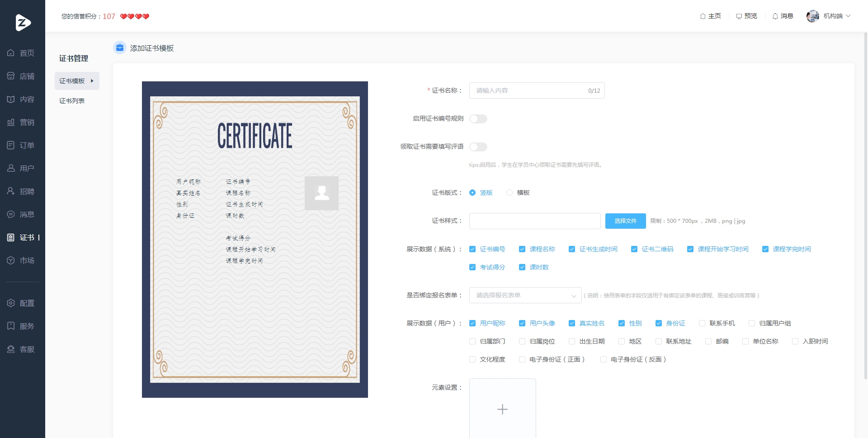Uncheck 考试得分 checkbox
Screen dimensions: 868x438
472,267
